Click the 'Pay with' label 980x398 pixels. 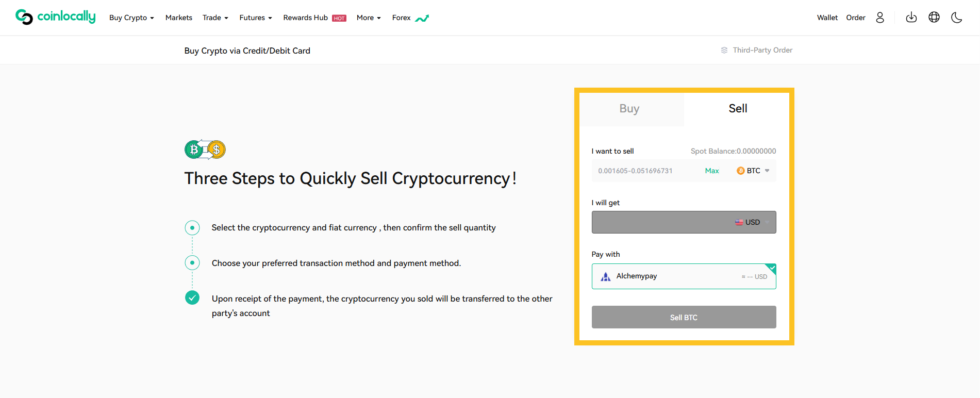click(x=606, y=254)
